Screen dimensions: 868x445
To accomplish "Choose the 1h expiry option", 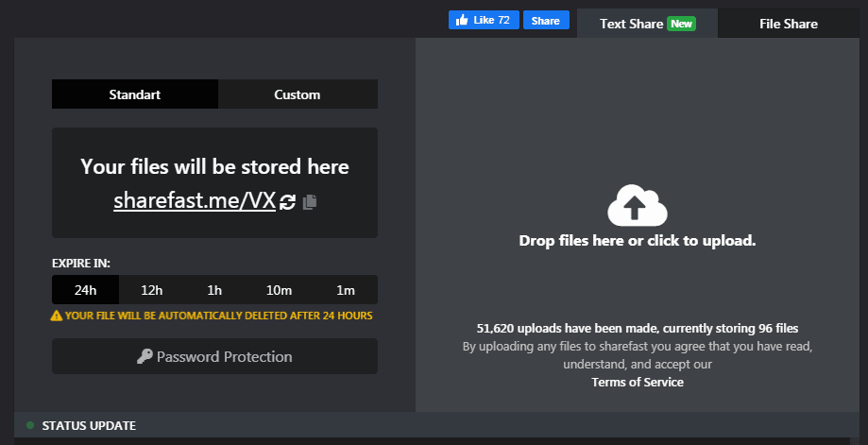I will [x=214, y=289].
